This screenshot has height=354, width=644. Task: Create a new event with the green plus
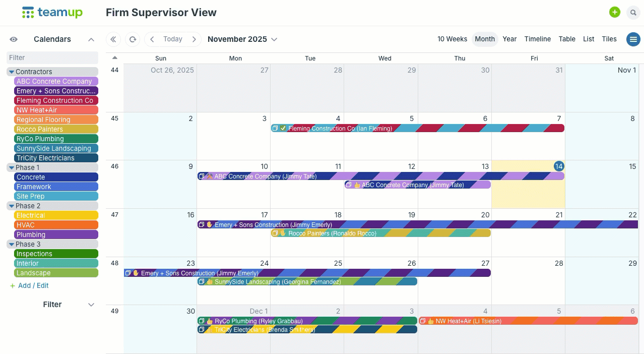pos(614,12)
